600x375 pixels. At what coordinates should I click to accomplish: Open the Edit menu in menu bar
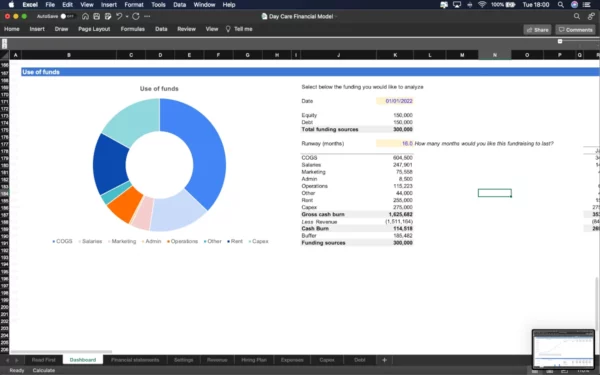tap(67, 5)
